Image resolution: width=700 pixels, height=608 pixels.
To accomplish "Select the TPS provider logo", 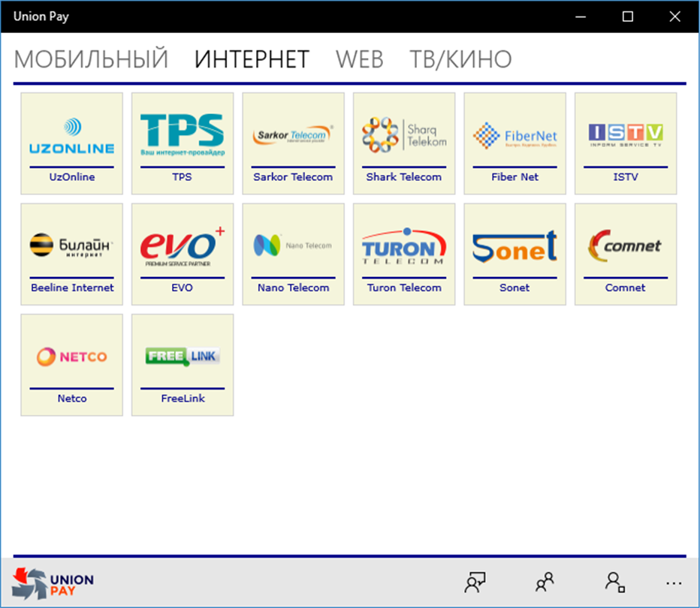I will coord(183,134).
